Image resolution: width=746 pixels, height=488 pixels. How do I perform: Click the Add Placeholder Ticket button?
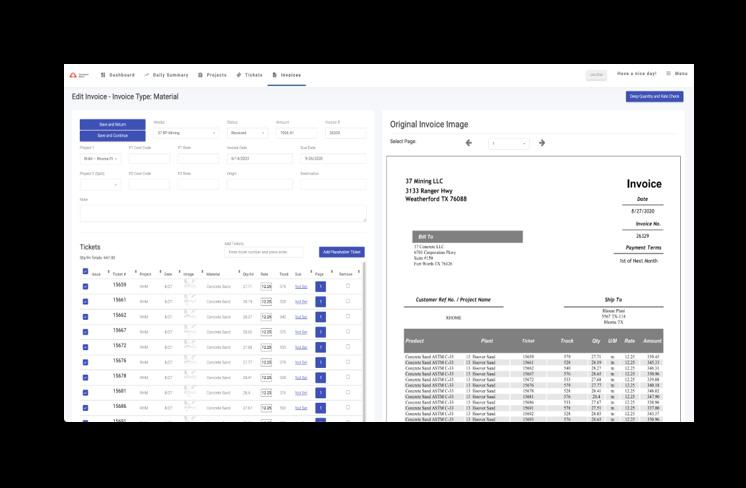[342, 252]
